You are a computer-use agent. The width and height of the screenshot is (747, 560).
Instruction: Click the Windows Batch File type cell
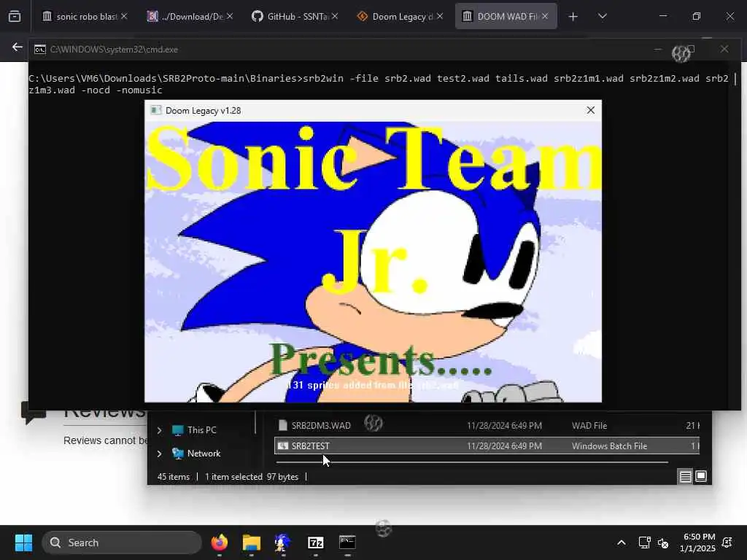pos(609,446)
